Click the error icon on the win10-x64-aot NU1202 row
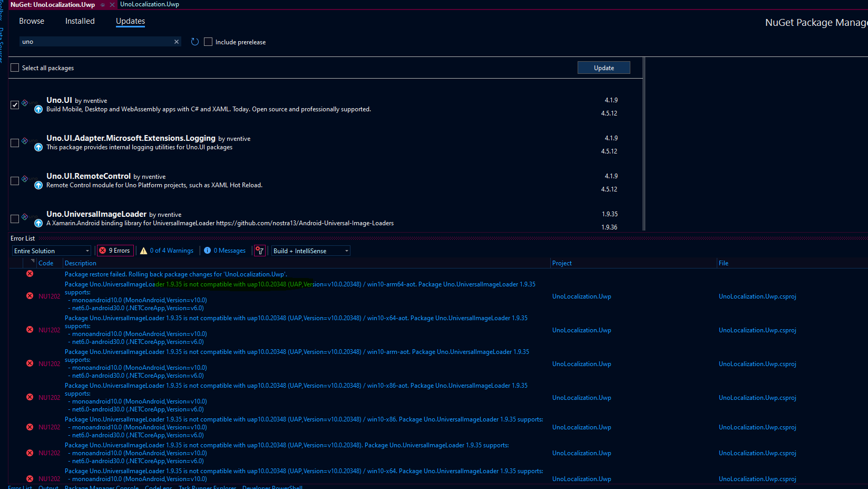 pyautogui.click(x=30, y=330)
